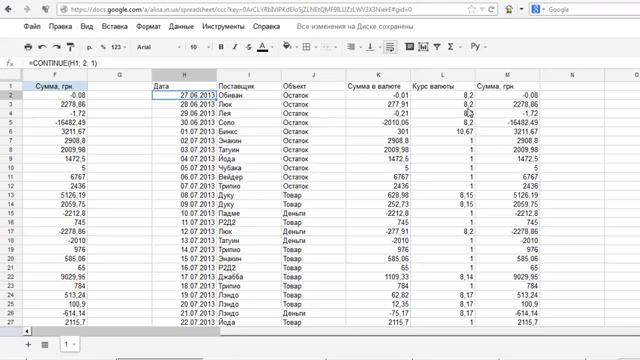This screenshot has height=360, width=640.
Task: Open the Формат menu
Action: click(x=148, y=27)
